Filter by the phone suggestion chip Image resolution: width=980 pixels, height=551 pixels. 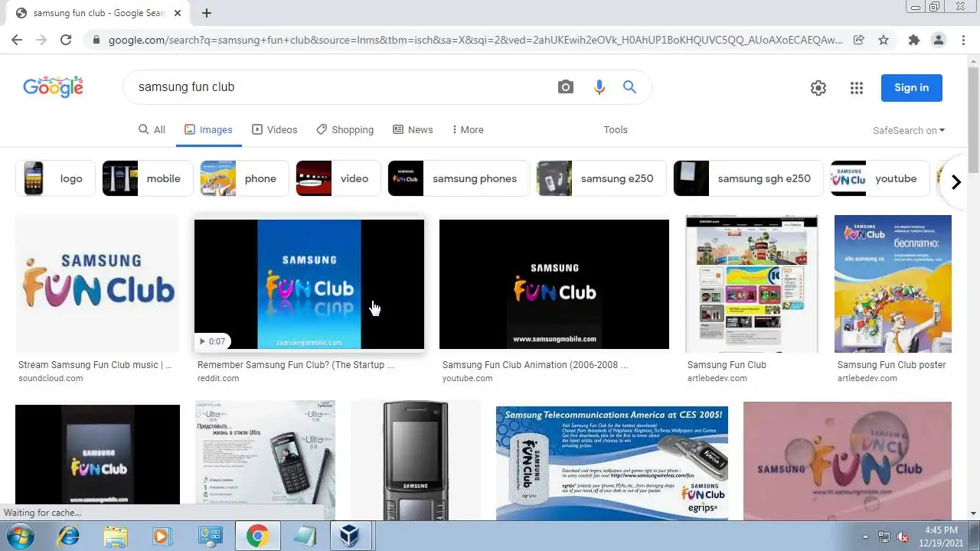tap(244, 178)
